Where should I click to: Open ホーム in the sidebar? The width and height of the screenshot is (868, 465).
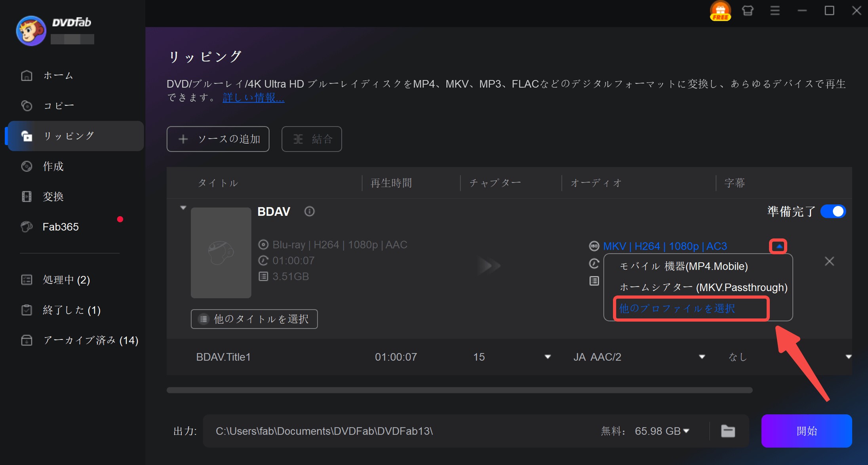click(x=75, y=75)
